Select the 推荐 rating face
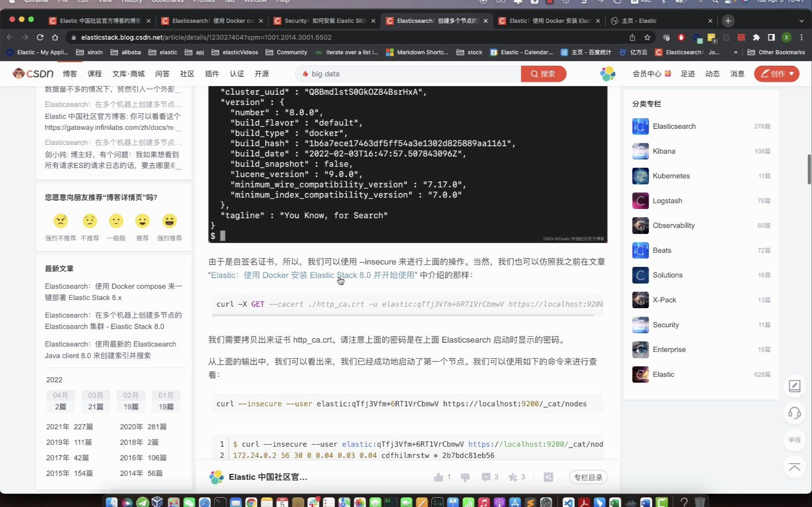This screenshot has width=812, height=507. pyautogui.click(x=142, y=221)
